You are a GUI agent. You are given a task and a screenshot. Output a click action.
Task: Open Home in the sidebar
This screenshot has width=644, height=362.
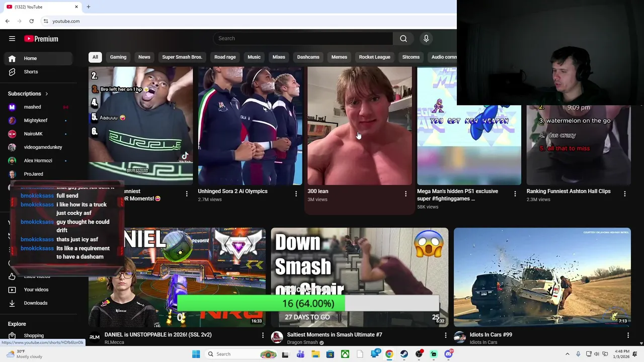pos(38,58)
